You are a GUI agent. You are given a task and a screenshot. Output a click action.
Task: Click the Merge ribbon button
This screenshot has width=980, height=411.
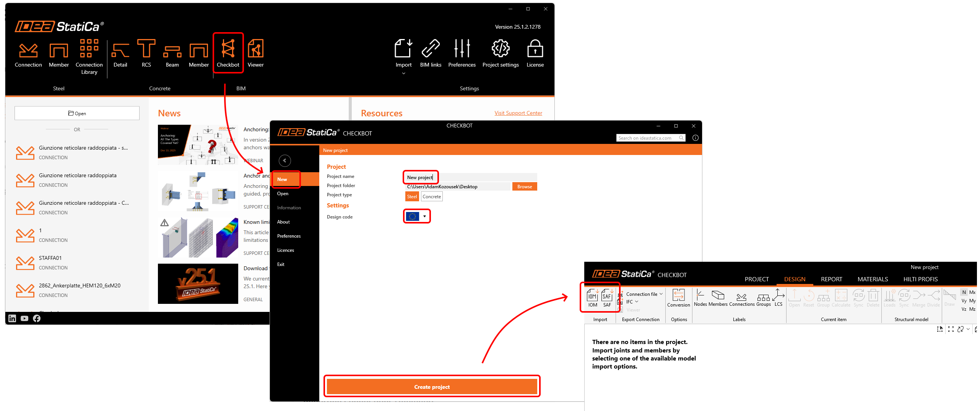[x=919, y=298]
